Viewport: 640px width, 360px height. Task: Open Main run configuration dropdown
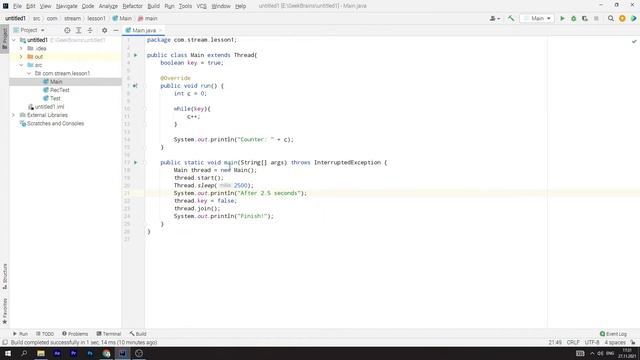(x=537, y=18)
